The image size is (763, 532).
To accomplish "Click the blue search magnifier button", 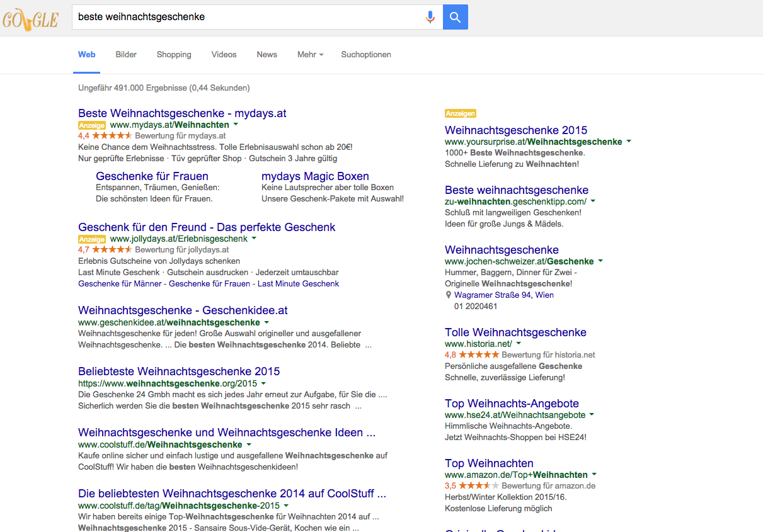I will click(456, 17).
